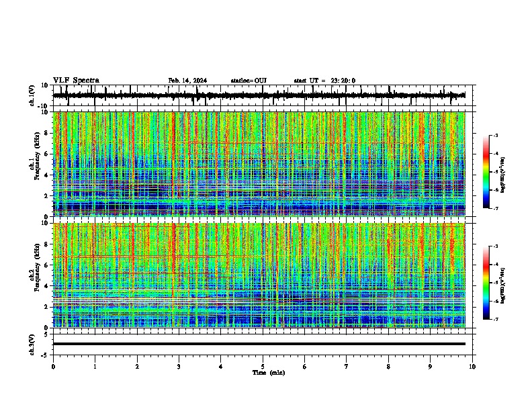Click time axis tick label "3"
532x411 pixels.
click(179, 367)
